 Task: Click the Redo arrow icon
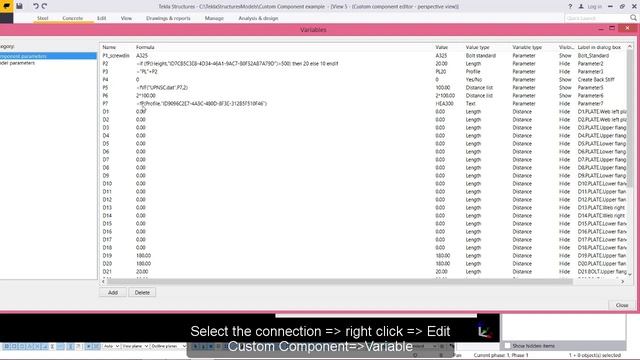click(x=44, y=6)
